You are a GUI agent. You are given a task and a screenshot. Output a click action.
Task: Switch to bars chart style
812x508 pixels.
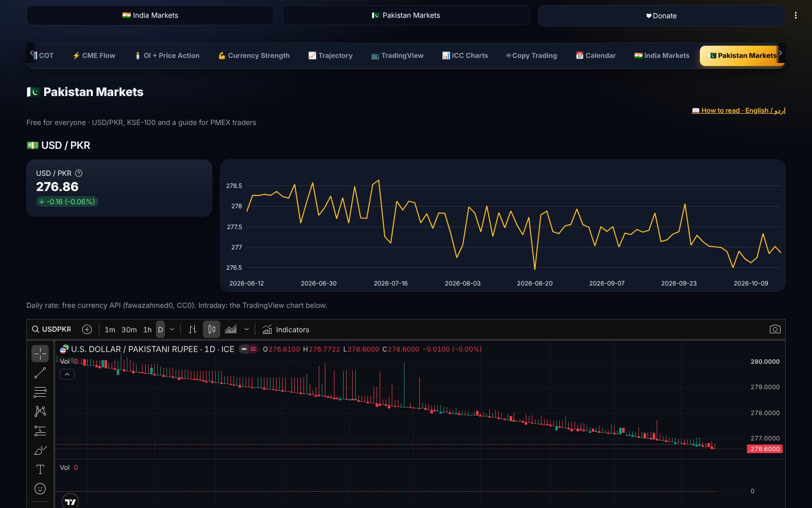[x=192, y=329]
